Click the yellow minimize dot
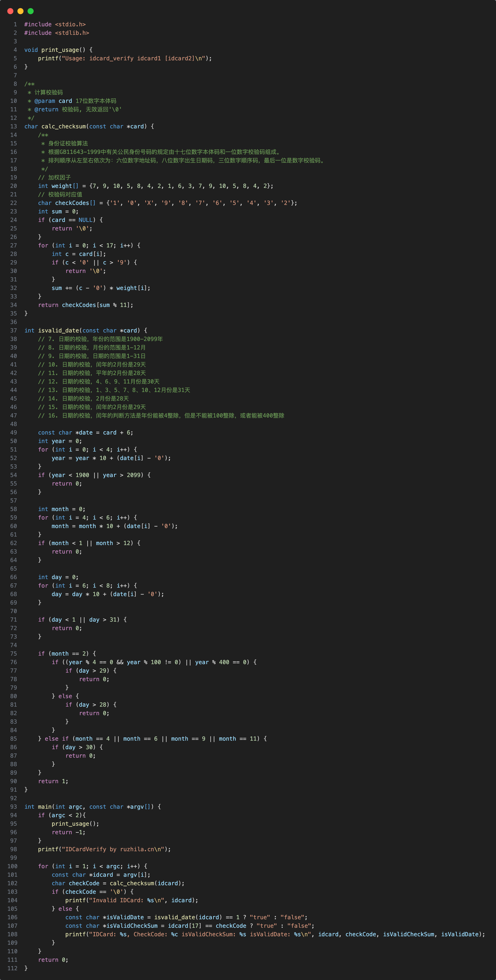This screenshot has width=496, height=980. [x=20, y=11]
